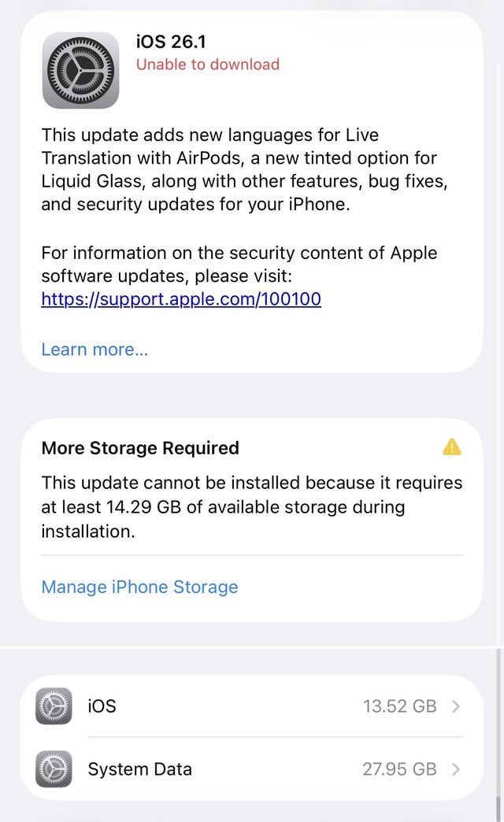This screenshot has height=822, width=504.
Task: Click the security content information paragraph
Action: 239,265
